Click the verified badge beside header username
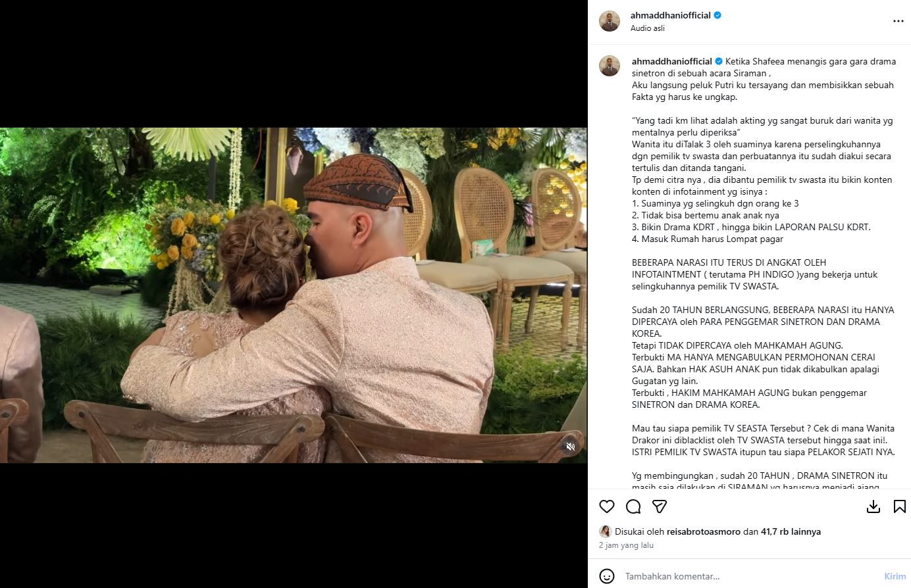The height and width of the screenshot is (588, 911). pyautogui.click(x=717, y=15)
